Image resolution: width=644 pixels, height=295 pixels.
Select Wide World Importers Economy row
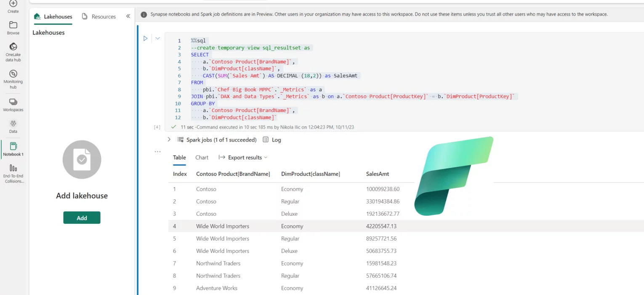pyautogui.click(x=406, y=226)
